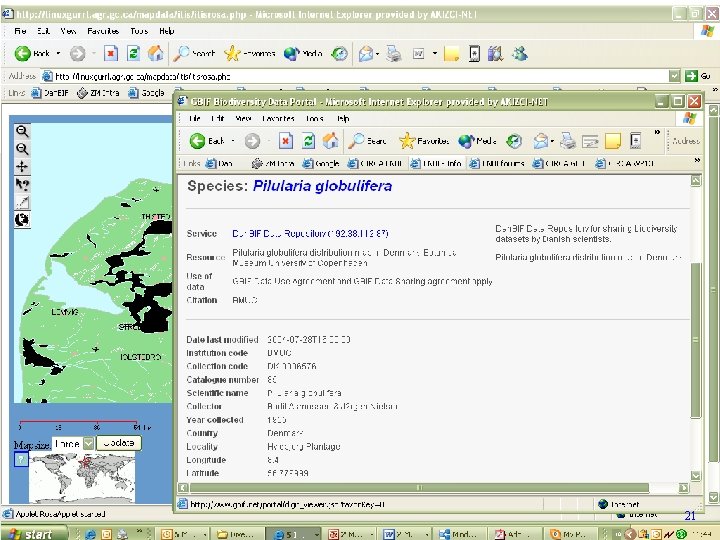This screenshot has height=540, width=720.
Task: Click the Windows start button
Action: click(34, 534)
